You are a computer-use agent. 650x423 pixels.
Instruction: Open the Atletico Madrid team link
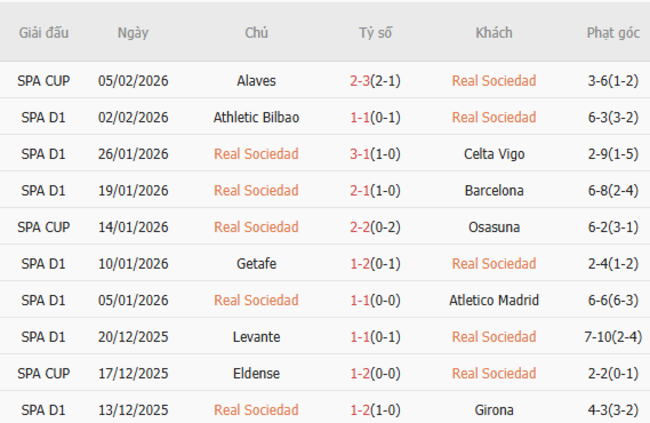pyautogui.click(x=494, y=300)
